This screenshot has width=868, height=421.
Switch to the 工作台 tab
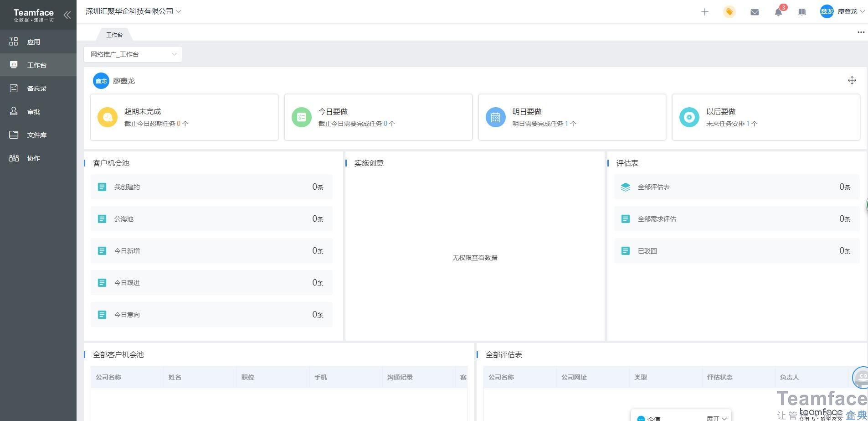click(114, 34)
